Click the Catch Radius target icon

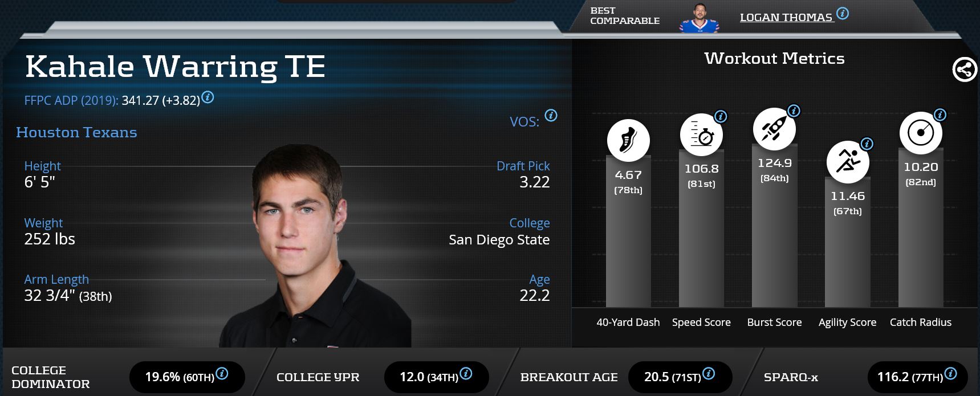coord(921,133)
